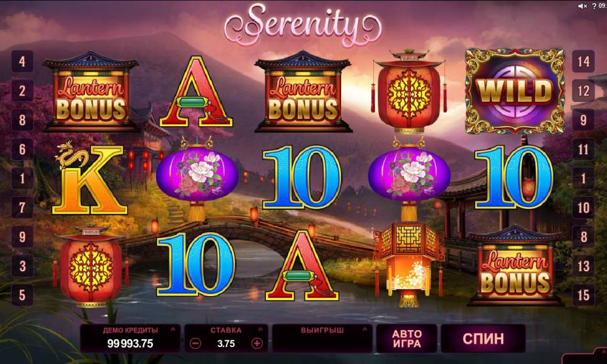Mute the game sound via speaker icon
Screen dimensions: 607x364
tap(583, 6)
